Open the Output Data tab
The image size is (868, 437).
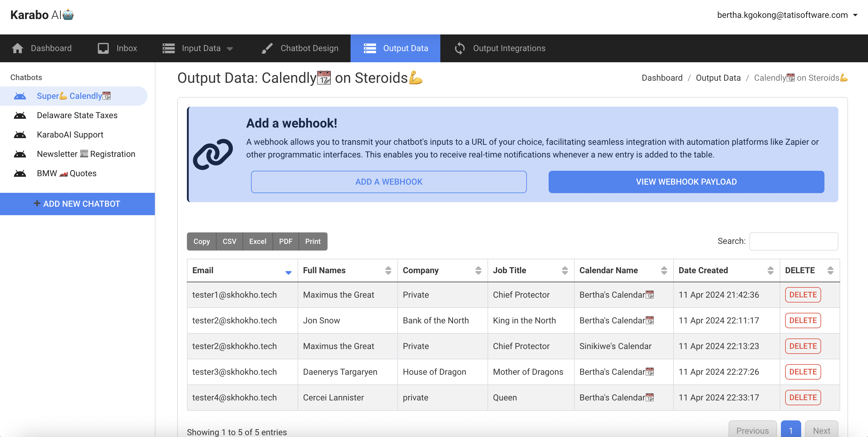(395, 48)
